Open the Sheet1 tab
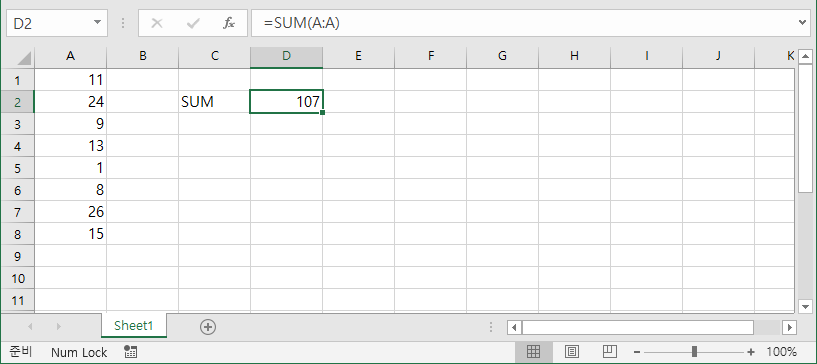The image size is (817, 364). pyautogui.click(x=134, y=325)
